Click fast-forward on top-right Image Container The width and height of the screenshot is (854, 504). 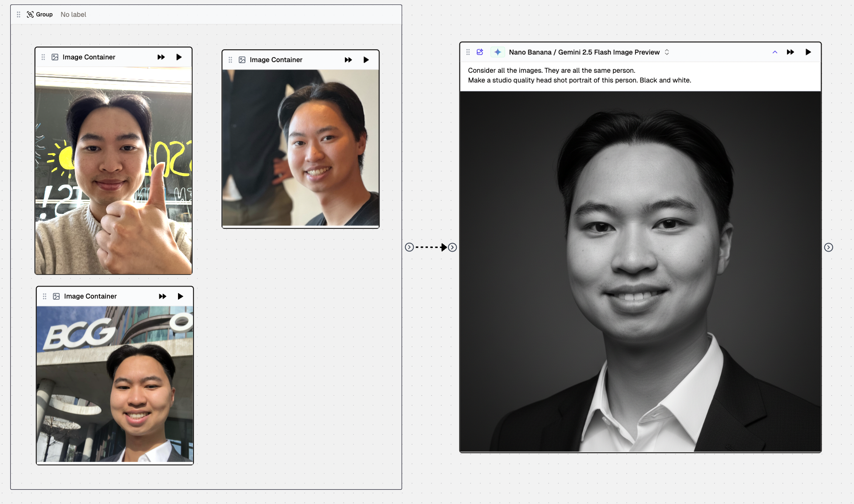[348, 59]
